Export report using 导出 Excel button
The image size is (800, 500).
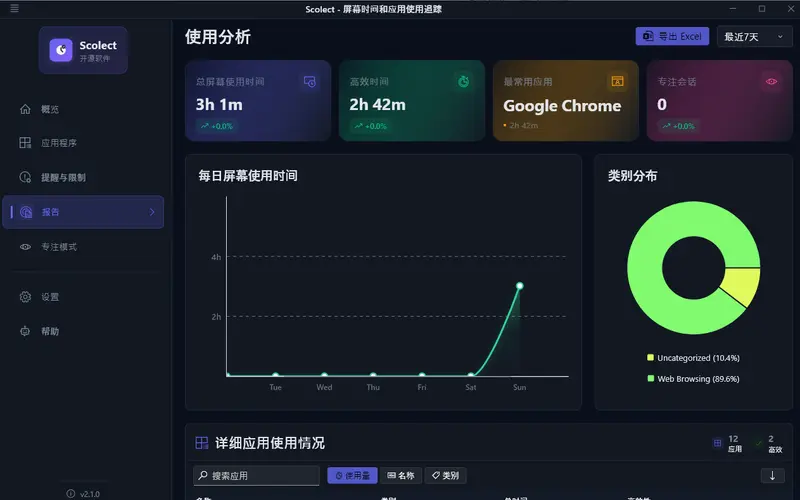(x=672, y=36)
